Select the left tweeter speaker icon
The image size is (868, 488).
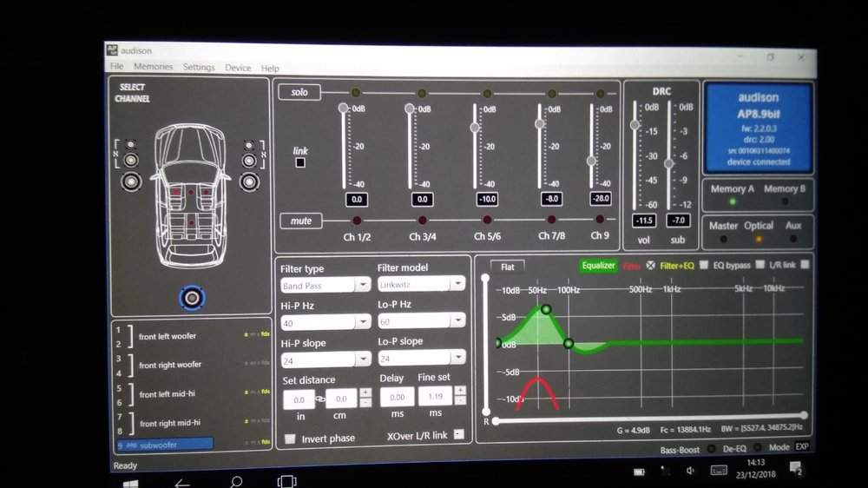131,144
